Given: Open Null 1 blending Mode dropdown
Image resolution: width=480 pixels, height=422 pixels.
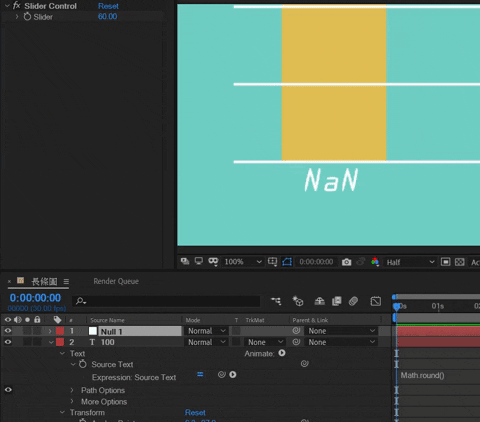Looking at the screenshot, I should pyautogui.click(x=207, y=331).
